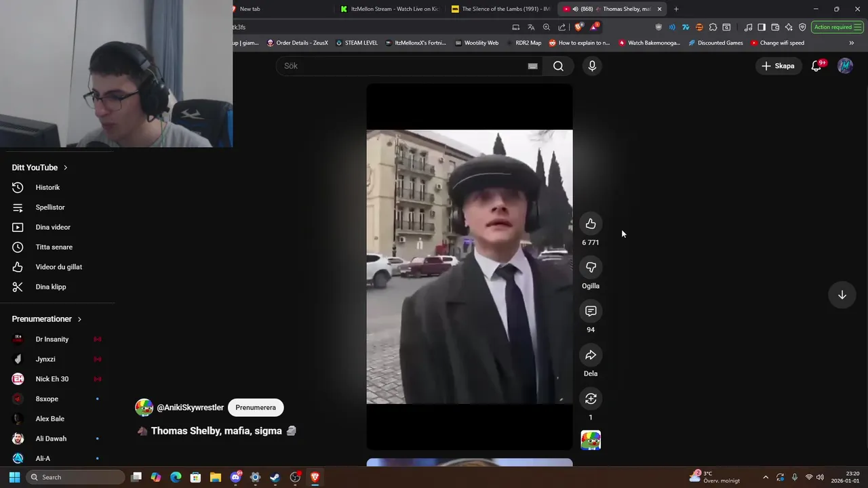Open the browser extensions puzzle icon
This screenshot has height=488, width=868.
pyautogui.click(x=713, y=27)
